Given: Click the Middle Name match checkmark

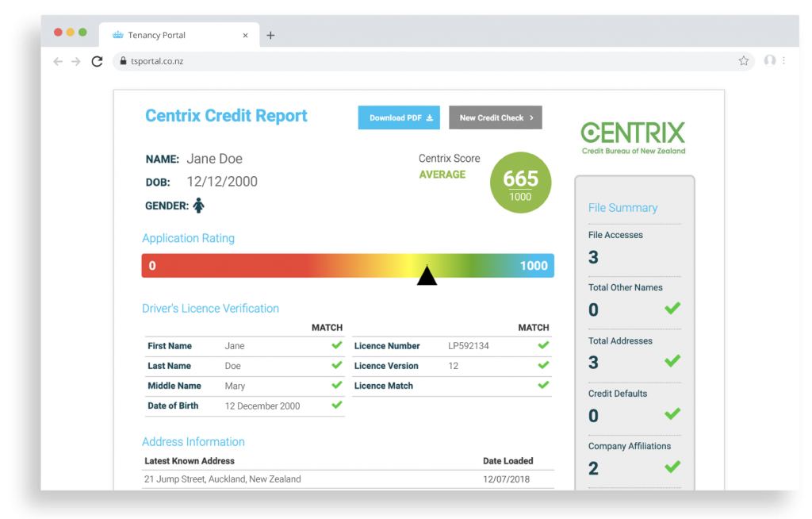Looking at the screenshot, I should point(336,385).
